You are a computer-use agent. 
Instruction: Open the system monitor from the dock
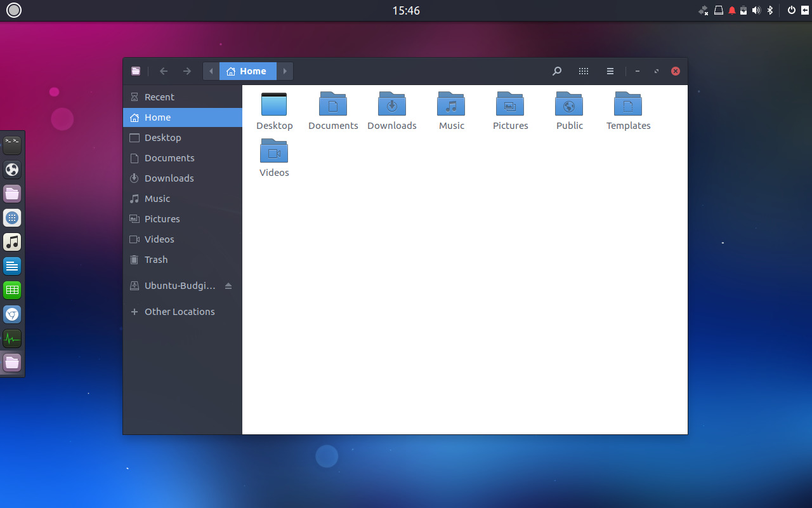12,338
